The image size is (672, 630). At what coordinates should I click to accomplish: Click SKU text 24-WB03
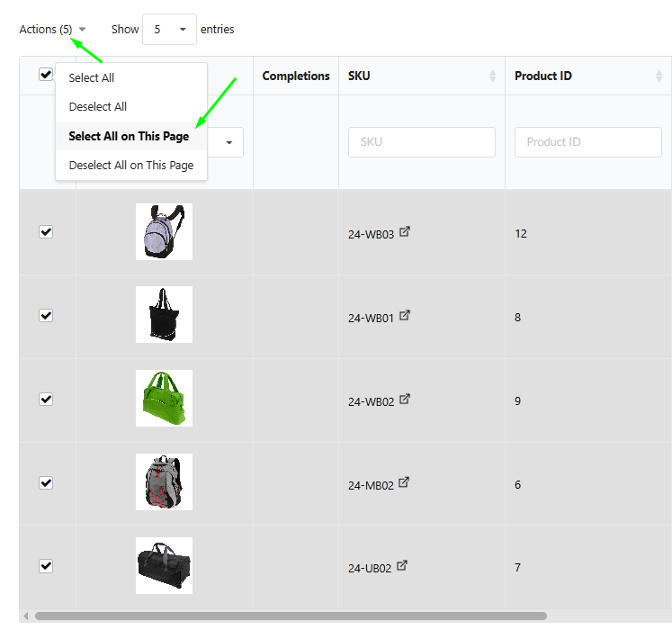(371, 235)
